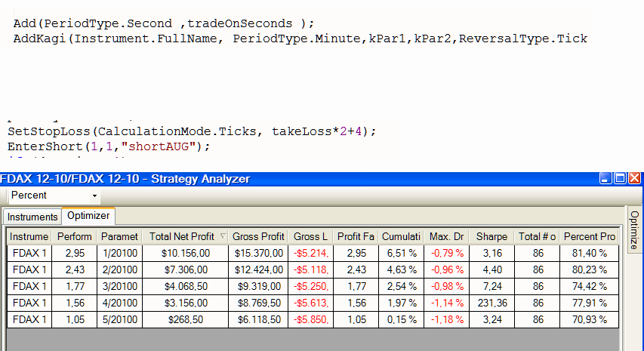Click the 4,40 Sharpe ratio cell
This screenshot has width=644, height=351.
point(492,269)
